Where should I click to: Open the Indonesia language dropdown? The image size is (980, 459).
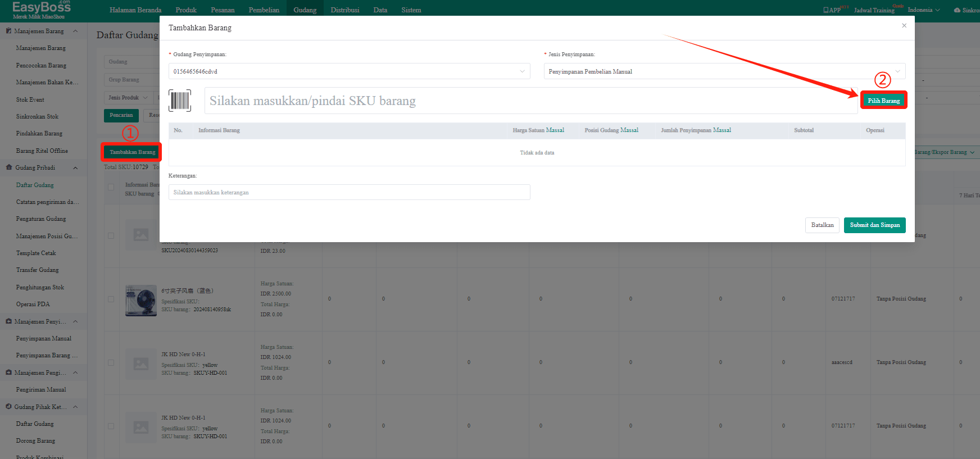(923, 10)
